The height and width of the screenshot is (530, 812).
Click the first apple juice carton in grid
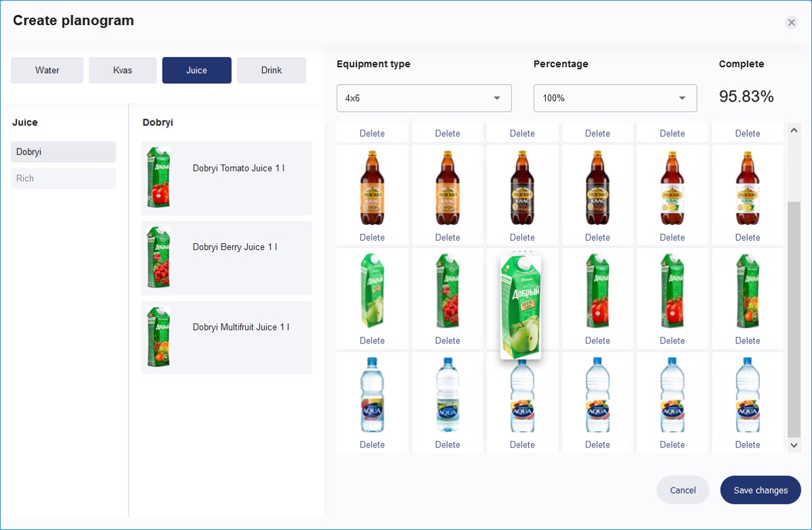point(372,291)
